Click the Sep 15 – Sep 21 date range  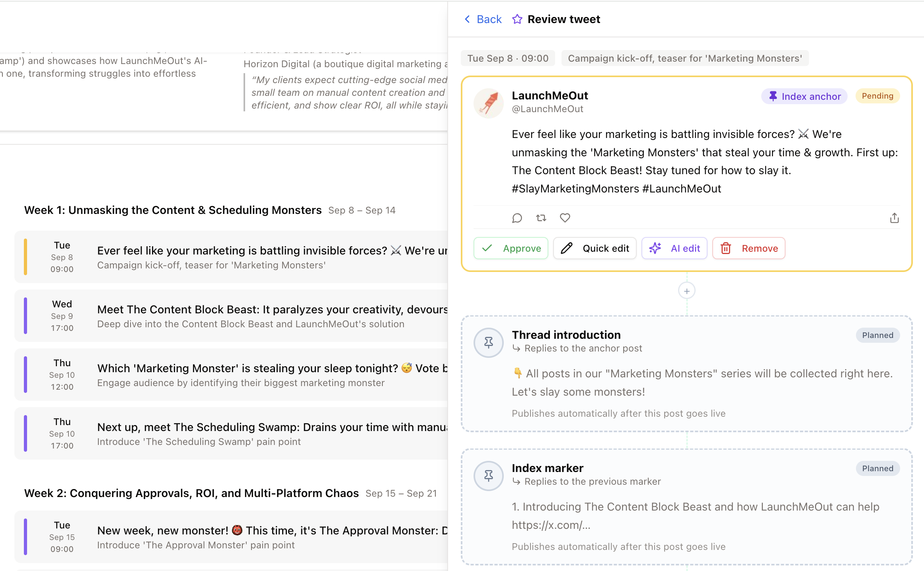point(401,493)
